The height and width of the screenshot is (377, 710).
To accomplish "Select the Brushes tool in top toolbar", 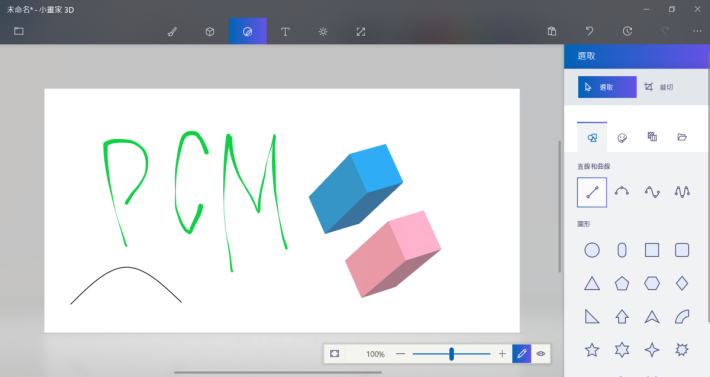I will coord(172,32).
